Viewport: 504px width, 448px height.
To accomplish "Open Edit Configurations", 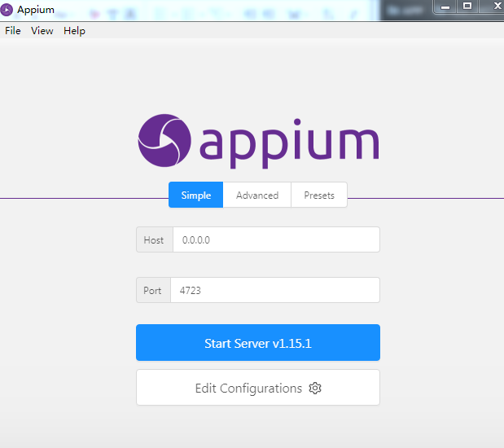I will tap(258, 388).
